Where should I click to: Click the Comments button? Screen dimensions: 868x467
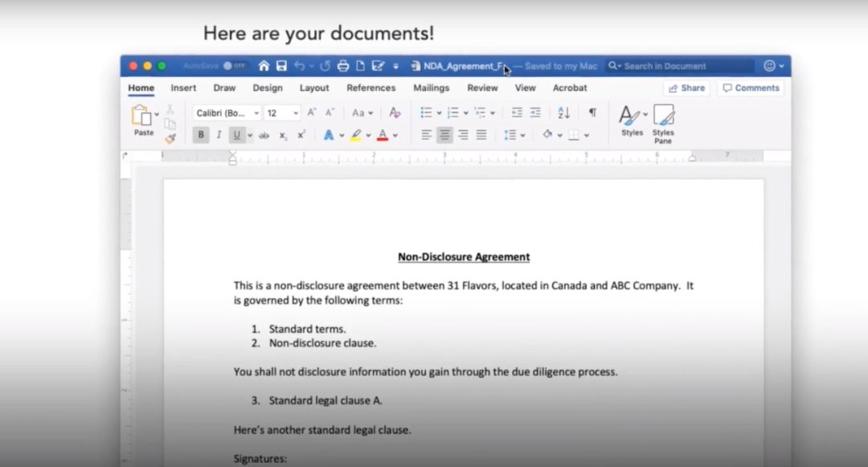[x=751, y=88]
